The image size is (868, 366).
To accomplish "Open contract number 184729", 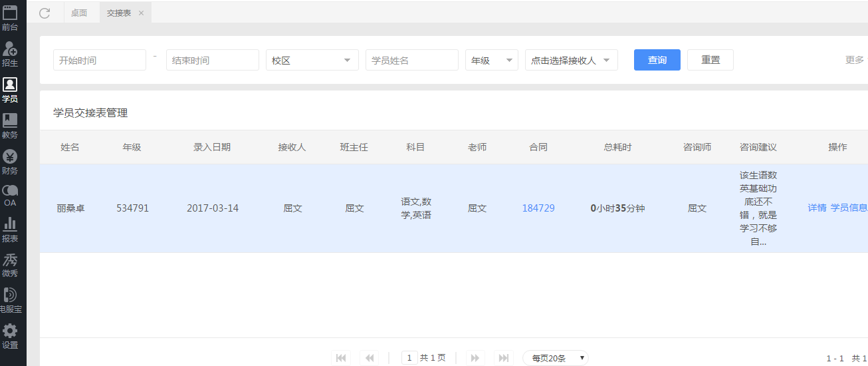I will point(538,208).
